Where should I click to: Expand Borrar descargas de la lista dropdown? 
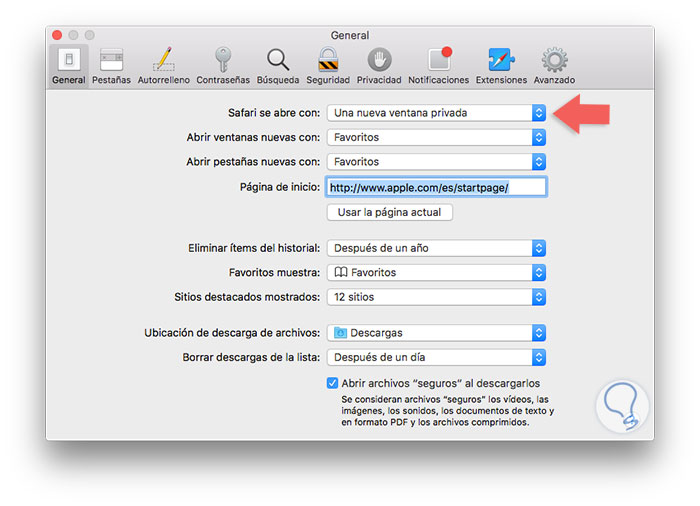[x=436, y=357]
